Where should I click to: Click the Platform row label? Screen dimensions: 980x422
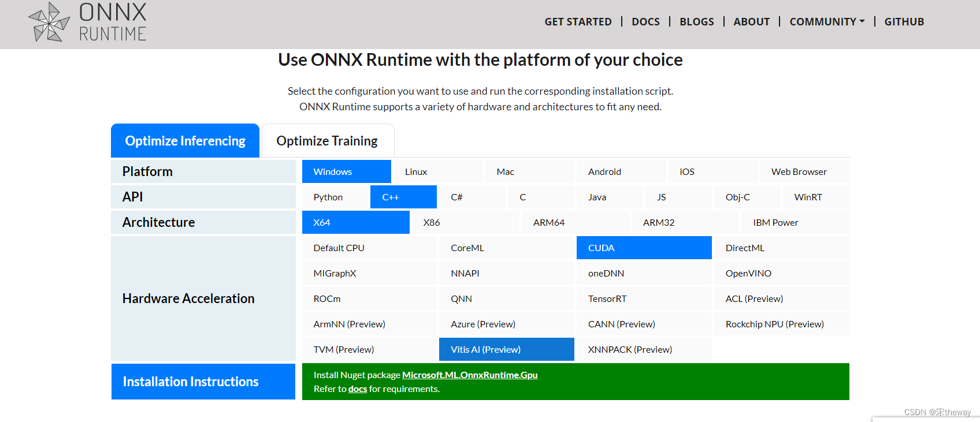pos(203,171)
